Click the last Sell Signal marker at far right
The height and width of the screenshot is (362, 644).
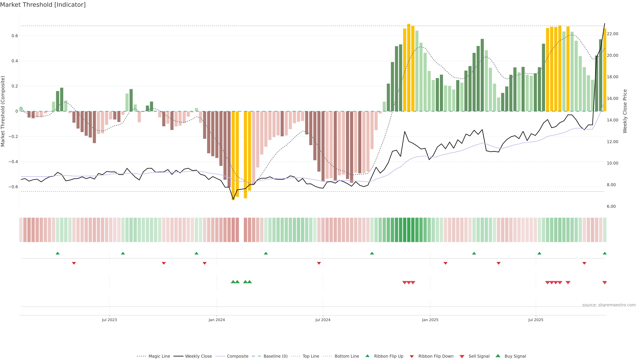604,283
